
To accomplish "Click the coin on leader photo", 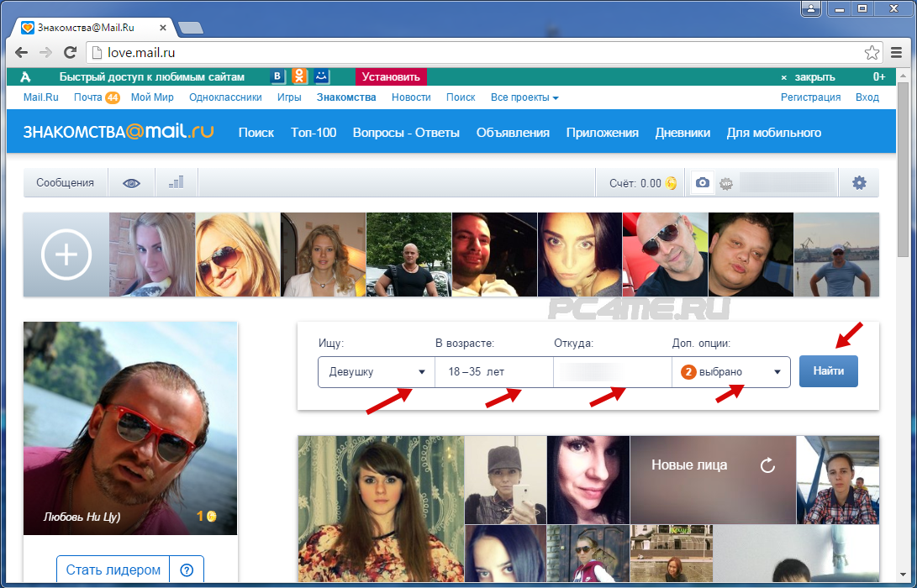I will (x=211, y=516).
